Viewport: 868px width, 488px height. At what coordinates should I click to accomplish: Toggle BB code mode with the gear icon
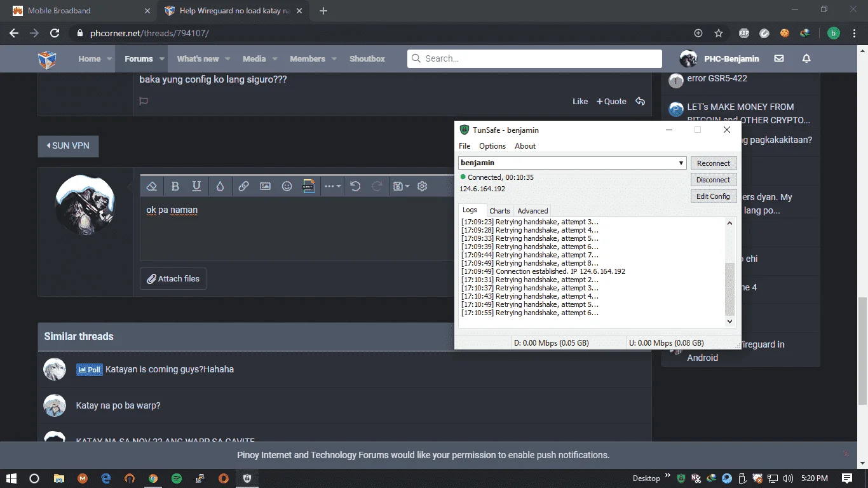pyautogui.click(x=422, y=186)
